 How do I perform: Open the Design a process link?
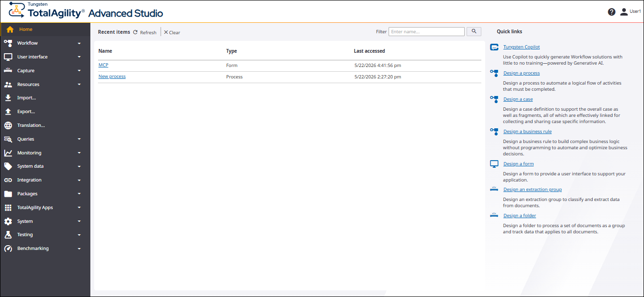tap(521, 73)
